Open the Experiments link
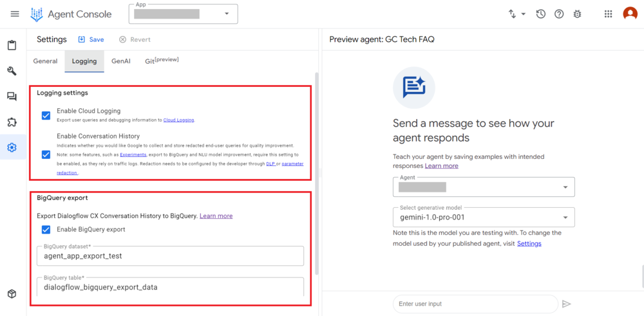644x316 pixels. (x=133, y=154)
